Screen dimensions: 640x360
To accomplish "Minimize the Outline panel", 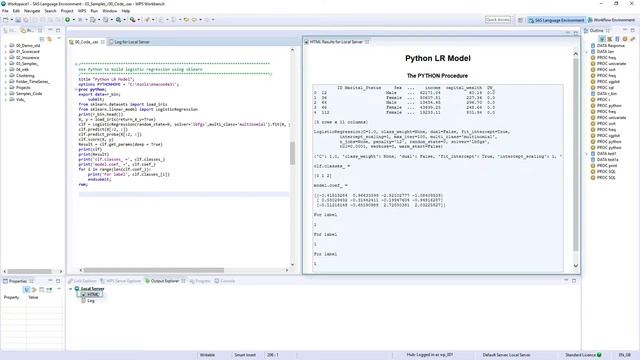I will tap(624, 29).
